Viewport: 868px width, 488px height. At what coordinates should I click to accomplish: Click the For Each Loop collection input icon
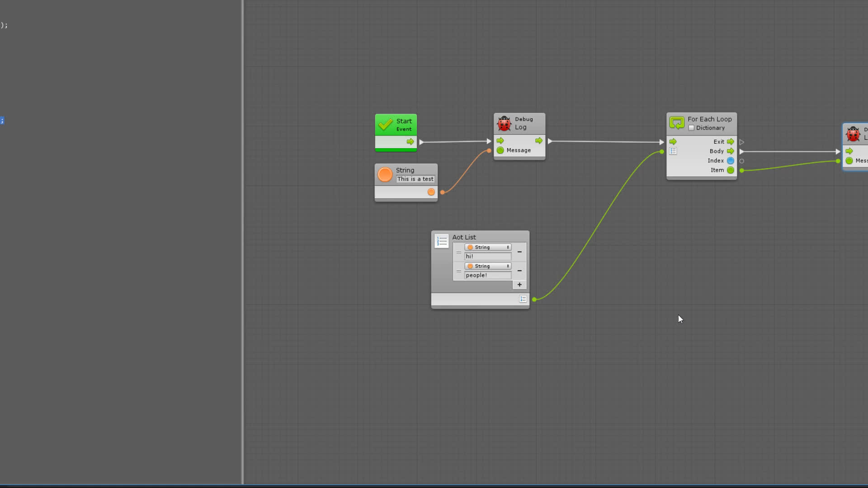pos(673,151)
